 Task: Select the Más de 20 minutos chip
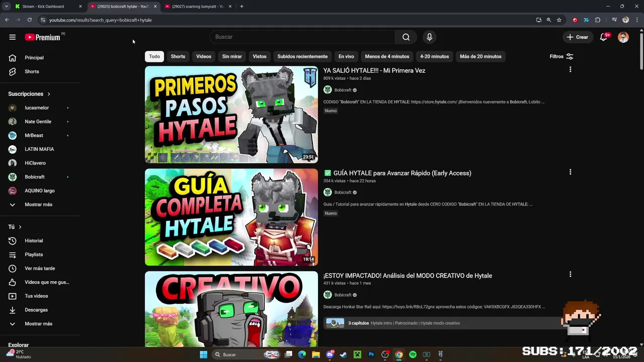(x=480, y=56)
